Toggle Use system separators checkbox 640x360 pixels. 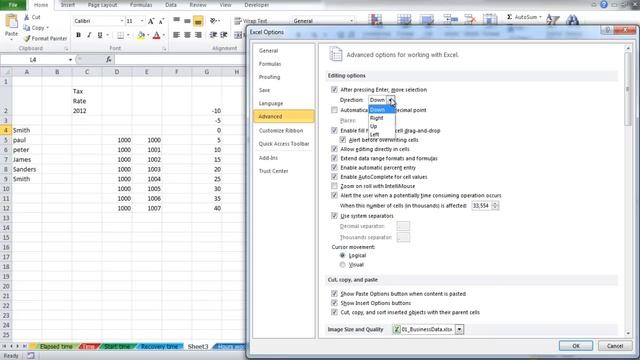(x=334, y=216)
